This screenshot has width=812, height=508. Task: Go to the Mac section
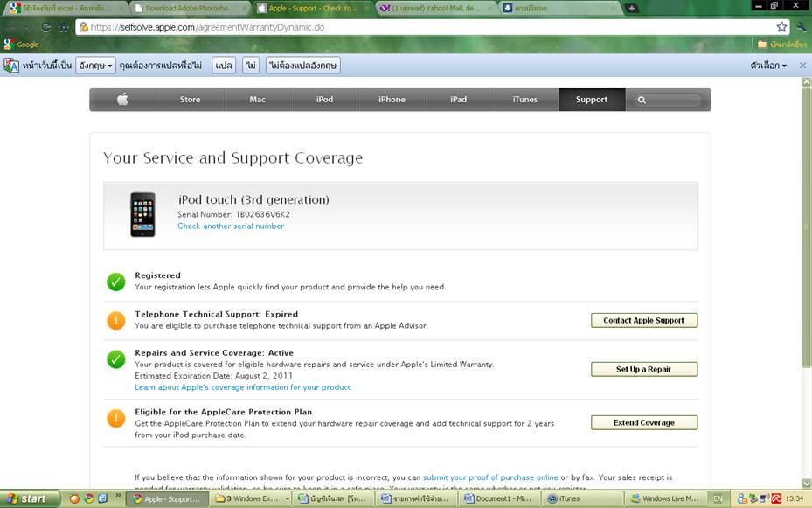pyautogui.click(x=257, y=100)
